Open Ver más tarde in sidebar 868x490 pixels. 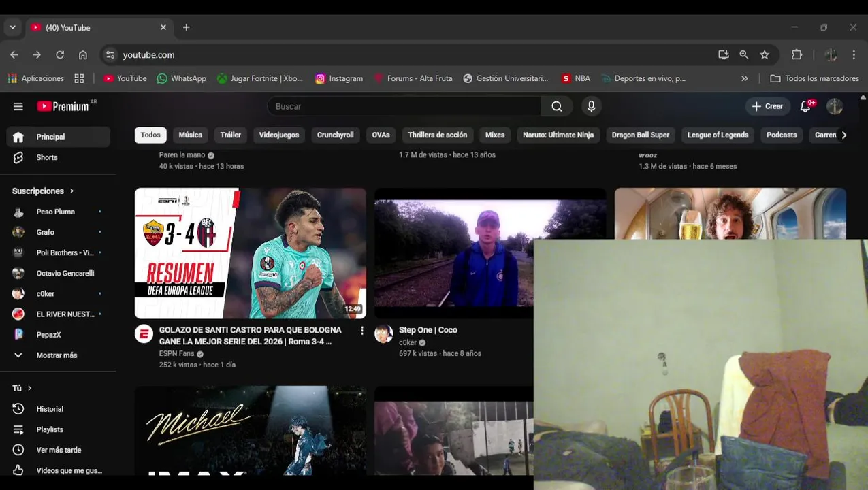(x=59, y=450)
